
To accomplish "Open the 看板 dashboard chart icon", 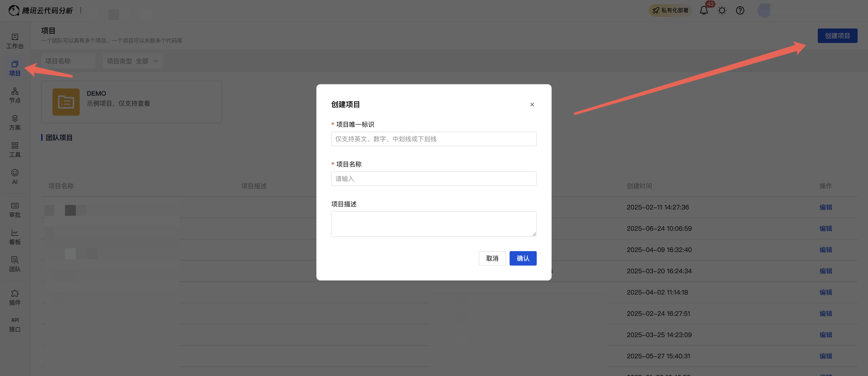I will [15, 237].
